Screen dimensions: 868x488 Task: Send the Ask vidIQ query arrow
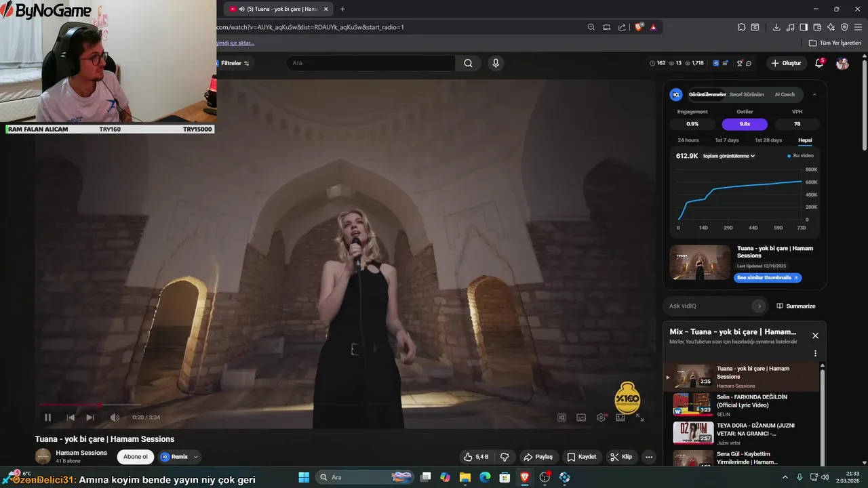759,306
